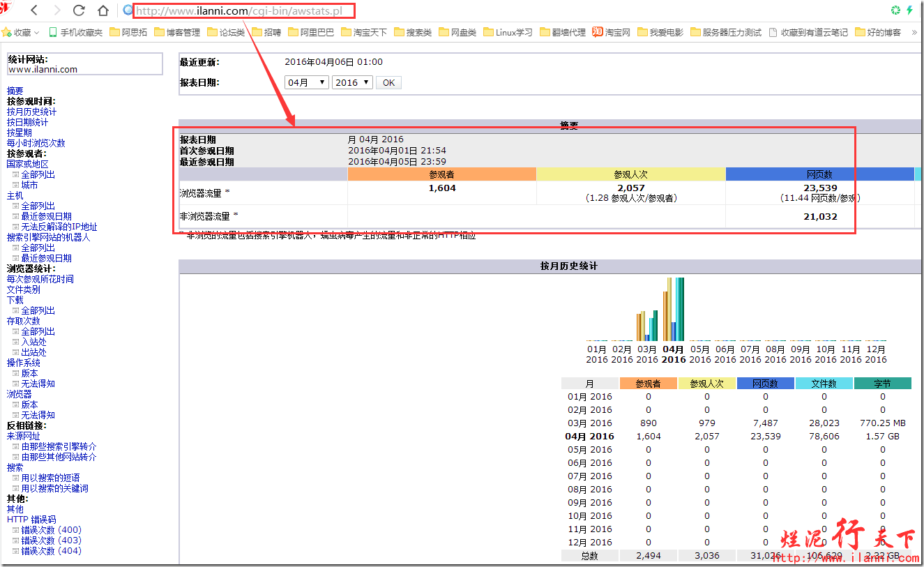Open the year dropdown showing 2016
924x567 pixels.
tap(352, 82)
